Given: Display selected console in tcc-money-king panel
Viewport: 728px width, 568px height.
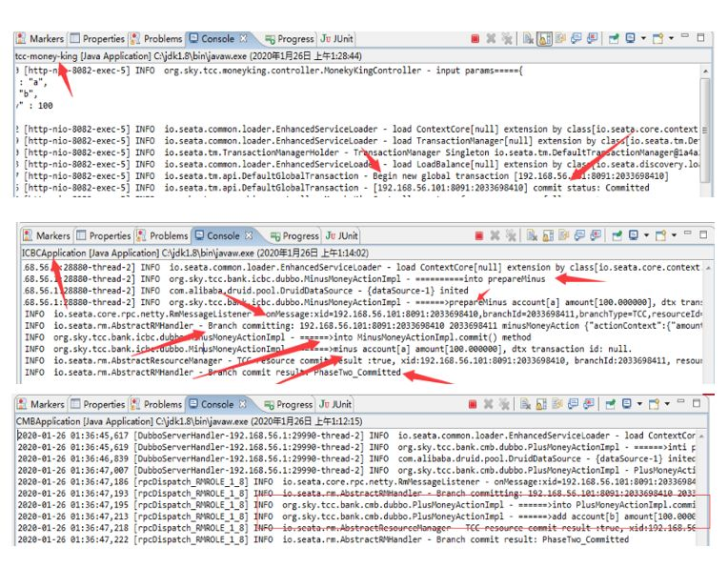Looking at the screenshot, I should point(630,38).
